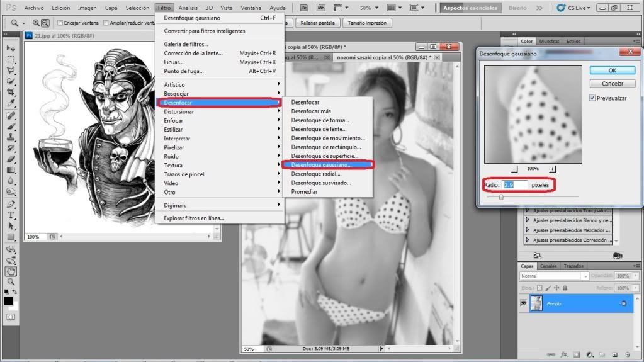644x362 pixels.
Task: Hide the Fondo layer with eye icon
Action: [x=523, y=303]
